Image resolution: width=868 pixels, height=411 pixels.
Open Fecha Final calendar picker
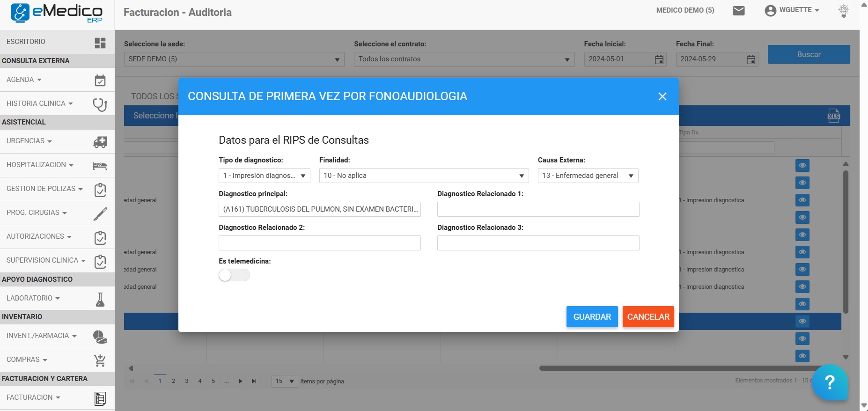[x=751, y=59]
